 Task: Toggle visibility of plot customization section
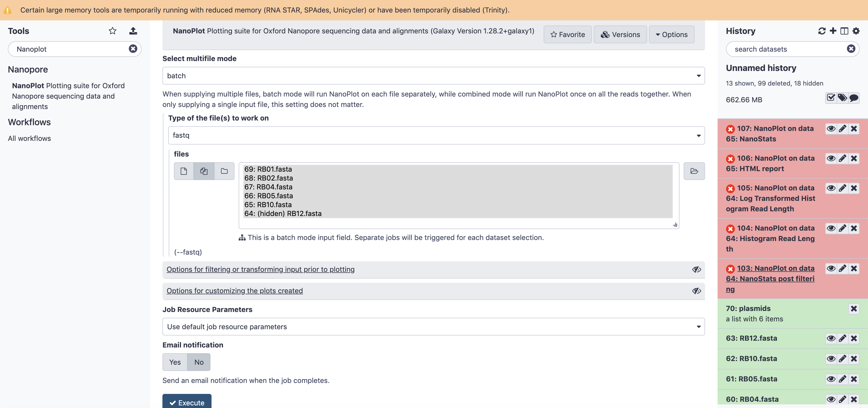696,291
